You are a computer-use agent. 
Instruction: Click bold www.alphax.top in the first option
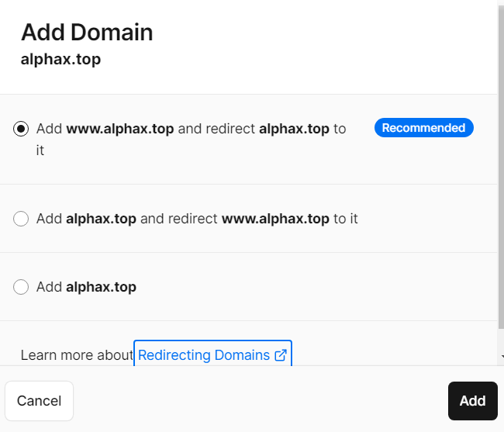tap(120, 129)
